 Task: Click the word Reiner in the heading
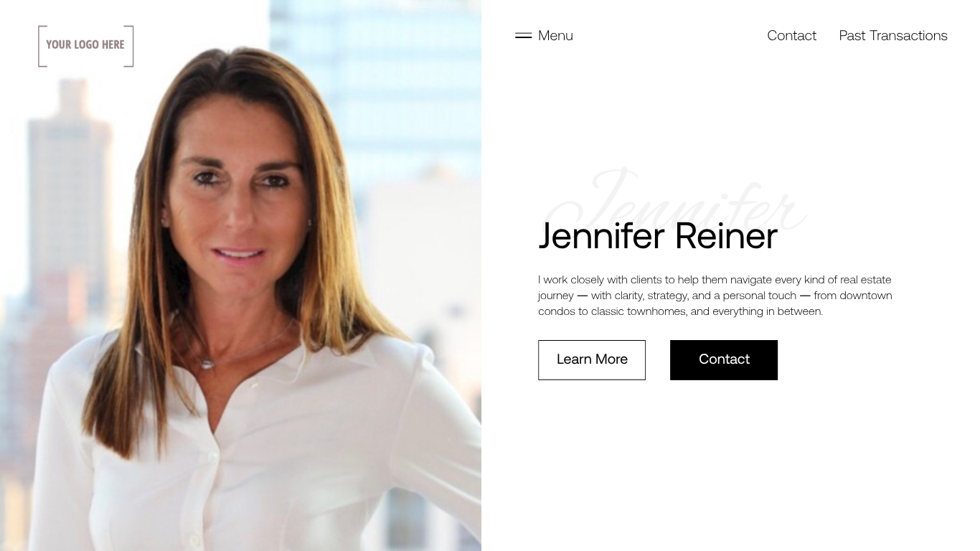coord(726,235)
